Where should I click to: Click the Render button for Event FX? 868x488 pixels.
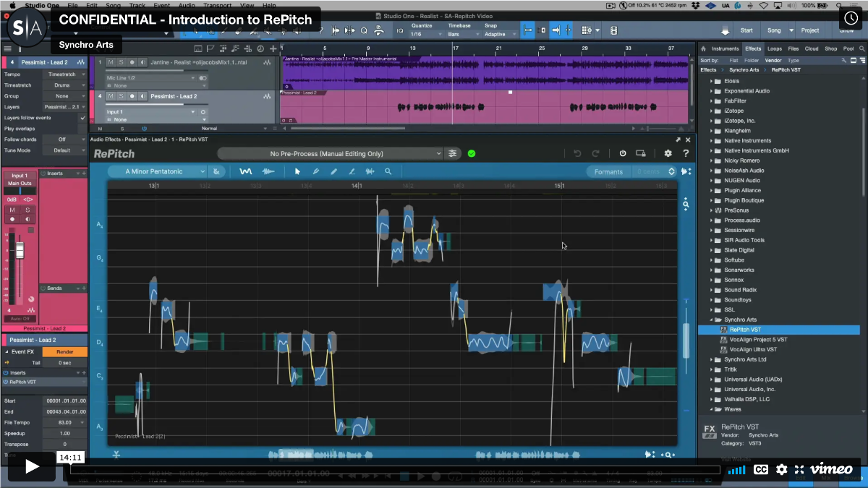pos(64,352)
